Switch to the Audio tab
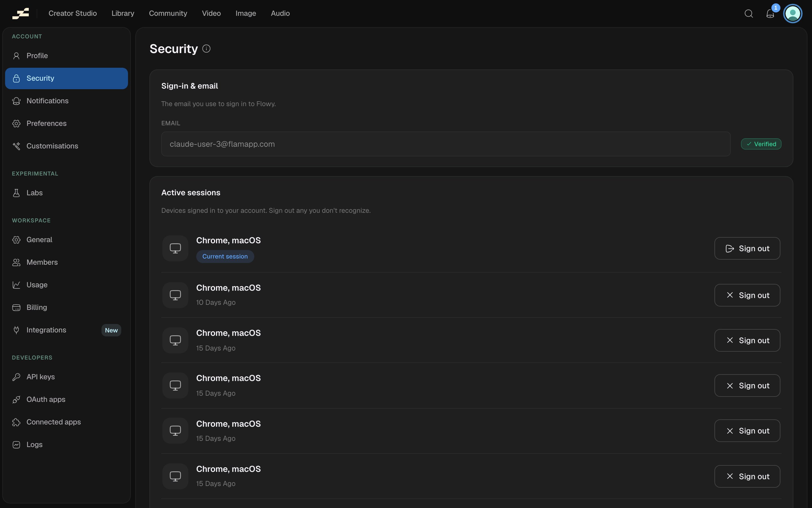 coord(280,14)
